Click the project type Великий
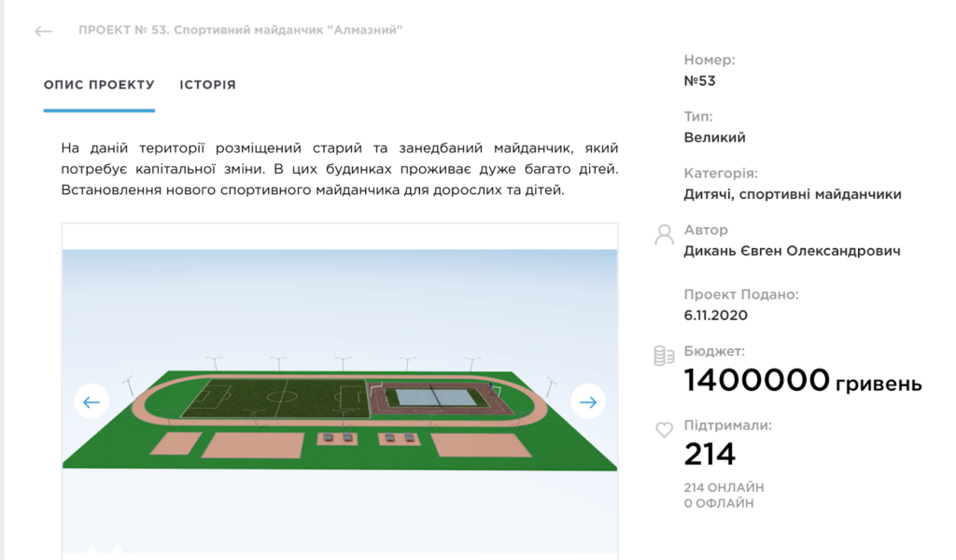 714,137
